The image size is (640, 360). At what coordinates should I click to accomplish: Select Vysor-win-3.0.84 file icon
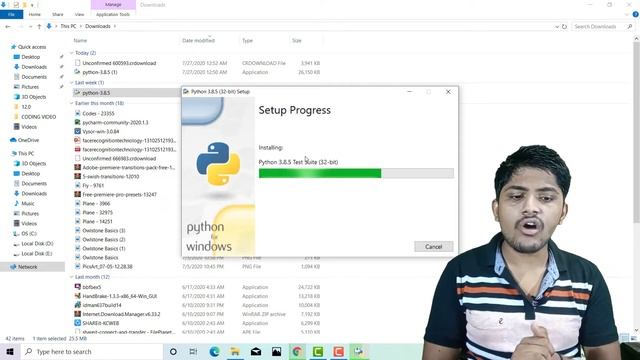[x=78, y=131]
